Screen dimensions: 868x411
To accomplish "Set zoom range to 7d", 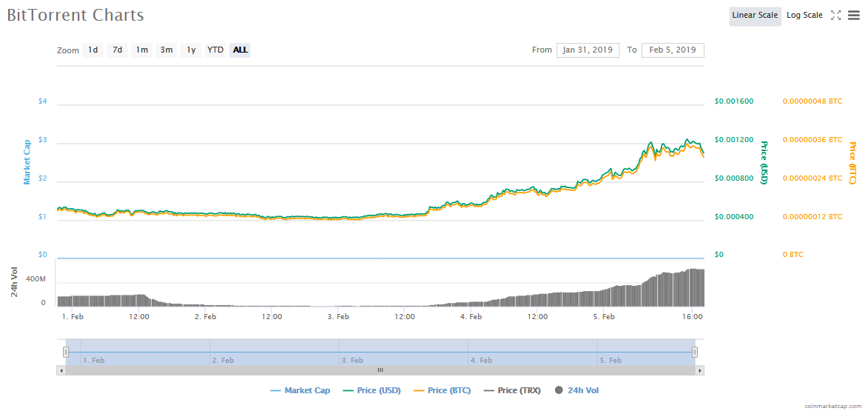I will pos(117,50).
